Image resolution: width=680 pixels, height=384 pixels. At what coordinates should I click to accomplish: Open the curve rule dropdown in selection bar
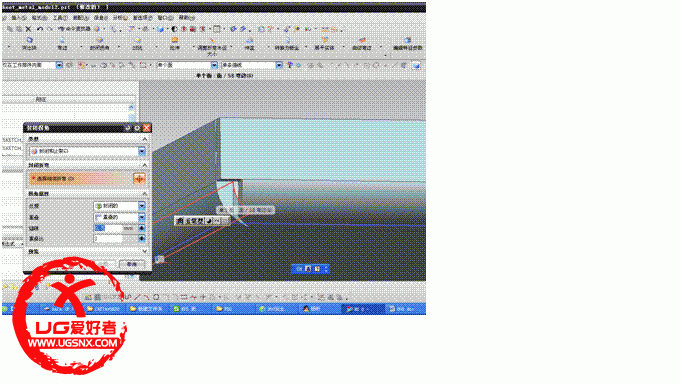click(x=279, y=65)
